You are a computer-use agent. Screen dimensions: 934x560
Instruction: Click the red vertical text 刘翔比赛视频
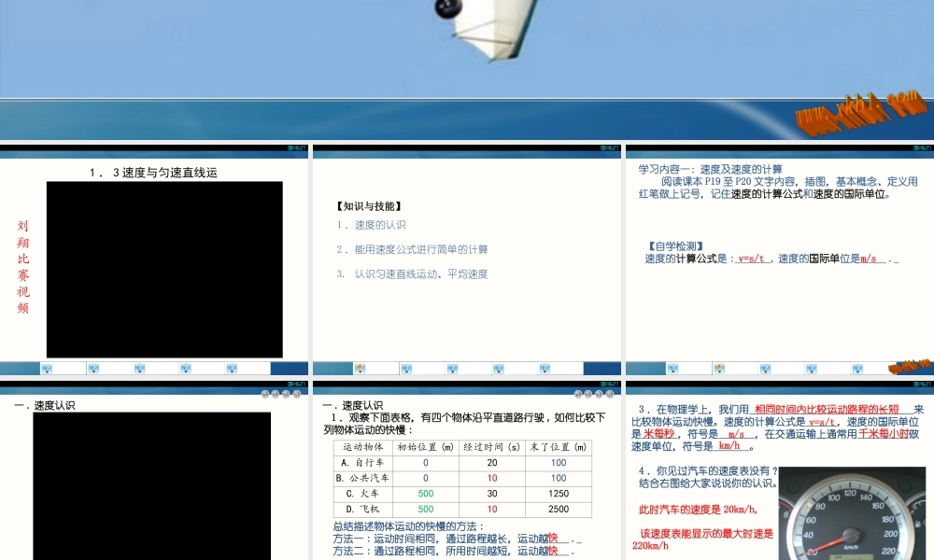point(22,267)
